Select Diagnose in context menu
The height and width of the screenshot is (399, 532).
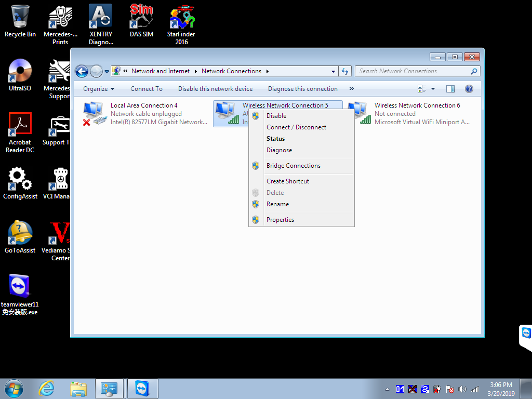[302, 150]
